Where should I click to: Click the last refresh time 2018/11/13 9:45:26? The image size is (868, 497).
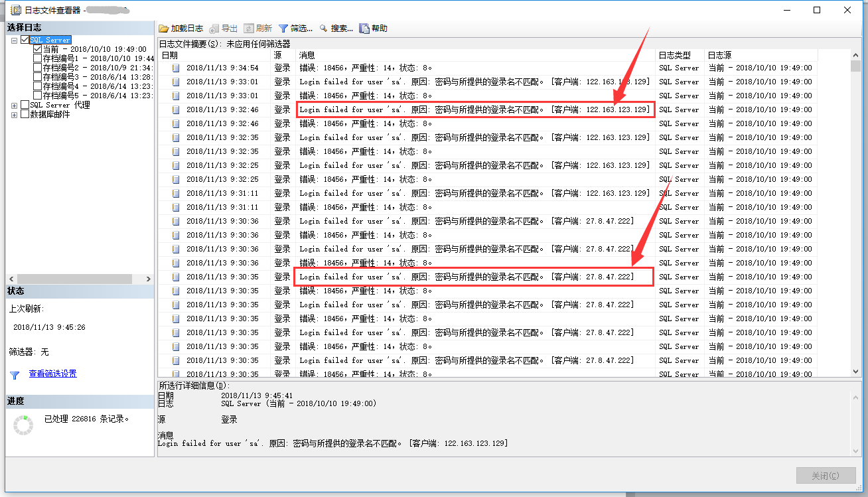click(49, 327)
